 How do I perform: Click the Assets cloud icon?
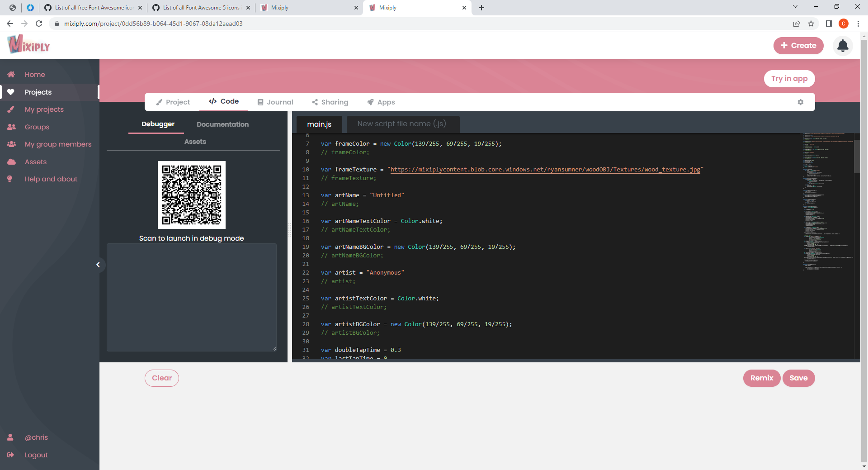point(11,162)
